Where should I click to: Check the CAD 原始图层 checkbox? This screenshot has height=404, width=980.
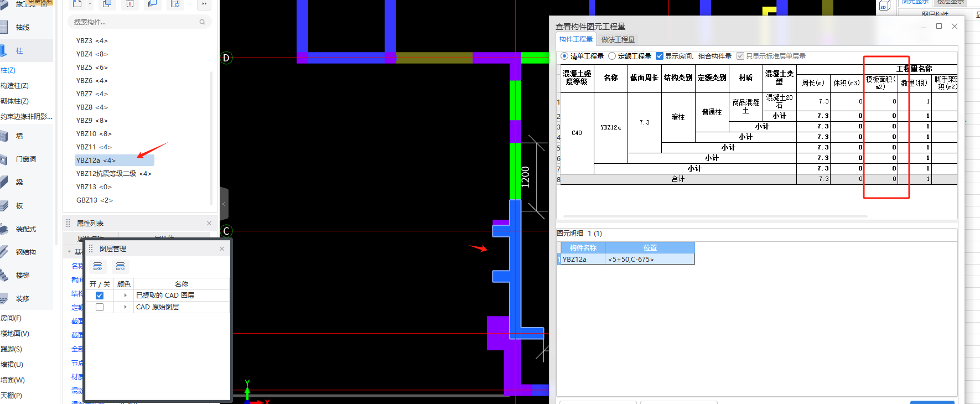100,307
